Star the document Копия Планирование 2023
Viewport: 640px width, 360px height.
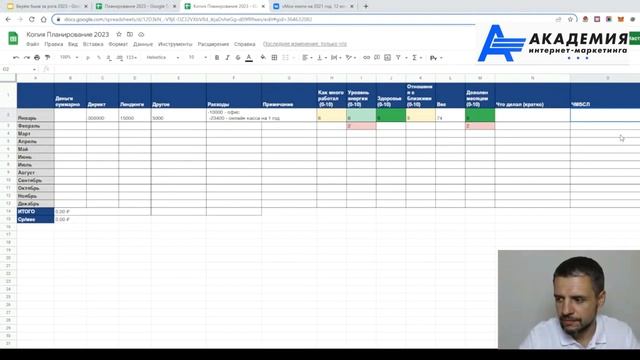(119, 34)
